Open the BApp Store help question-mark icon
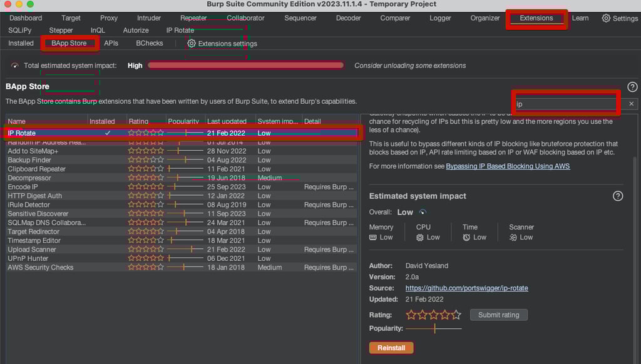Image resolution: width=641 pixels, height=364 pixels. pyautogui.click(x=632, y=87)
